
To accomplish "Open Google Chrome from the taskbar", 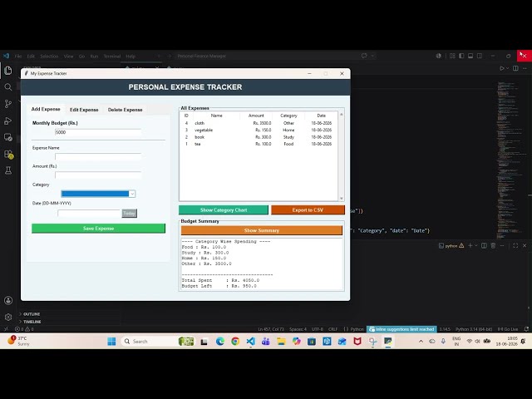I will coord(235,342).
